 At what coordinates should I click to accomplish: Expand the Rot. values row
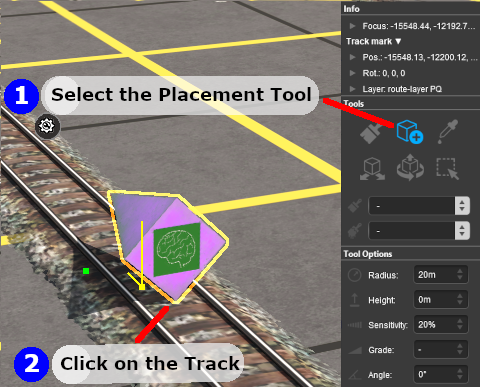352,73
